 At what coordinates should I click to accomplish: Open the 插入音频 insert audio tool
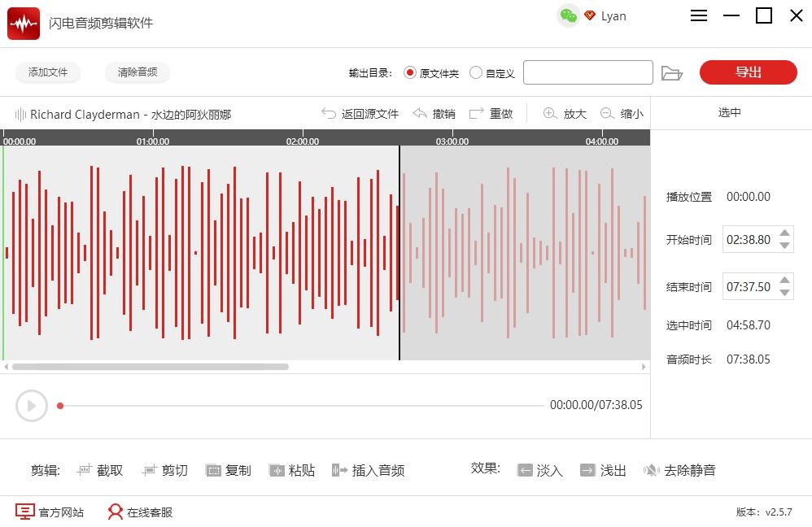(x=339, y=470)
